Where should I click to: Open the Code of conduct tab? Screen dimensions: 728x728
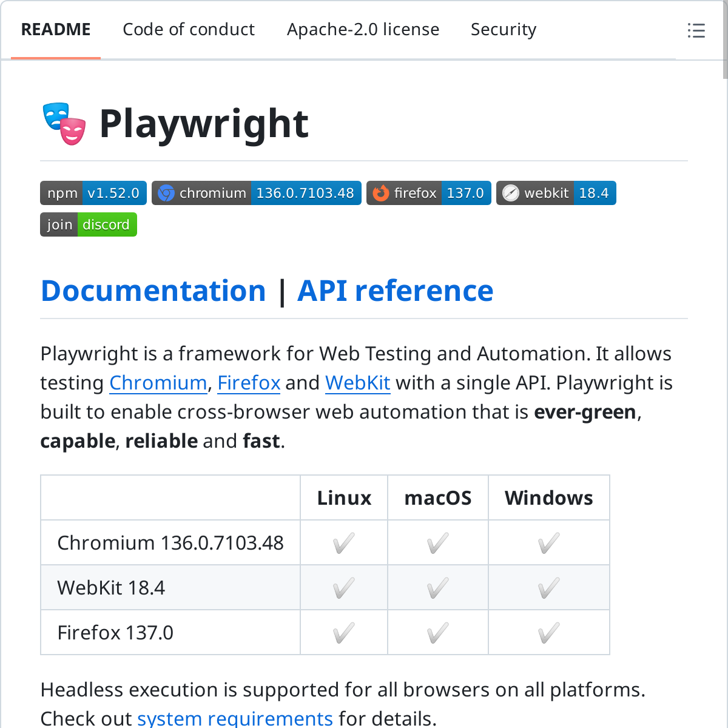pyautogui.click(x=189, y=30)
